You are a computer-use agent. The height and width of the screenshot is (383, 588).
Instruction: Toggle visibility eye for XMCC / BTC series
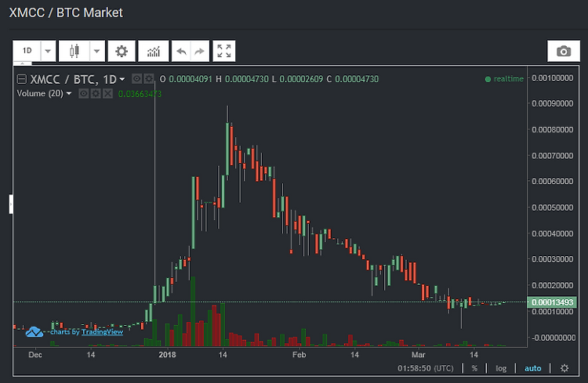click(x=137, y=78)
